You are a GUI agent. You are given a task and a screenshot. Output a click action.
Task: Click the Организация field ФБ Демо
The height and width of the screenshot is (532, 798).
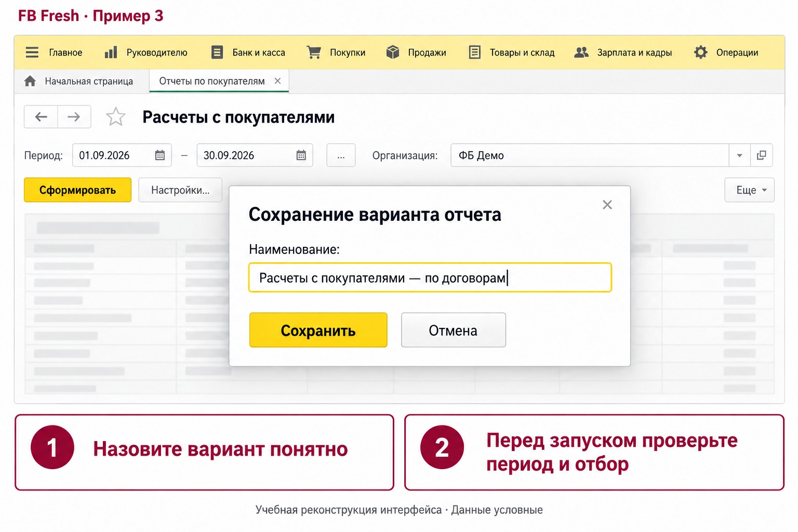tap(590, 155)
